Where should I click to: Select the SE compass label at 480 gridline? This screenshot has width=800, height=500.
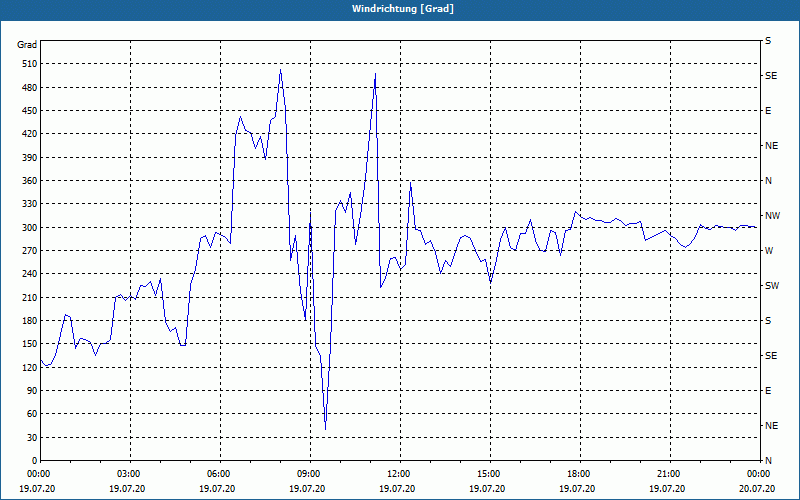[771, 76]
